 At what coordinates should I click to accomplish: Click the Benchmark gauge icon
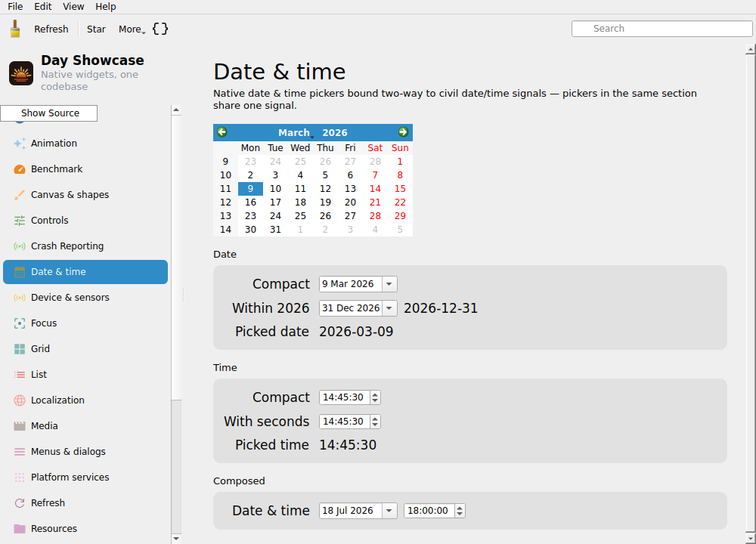tap(20, 169)
